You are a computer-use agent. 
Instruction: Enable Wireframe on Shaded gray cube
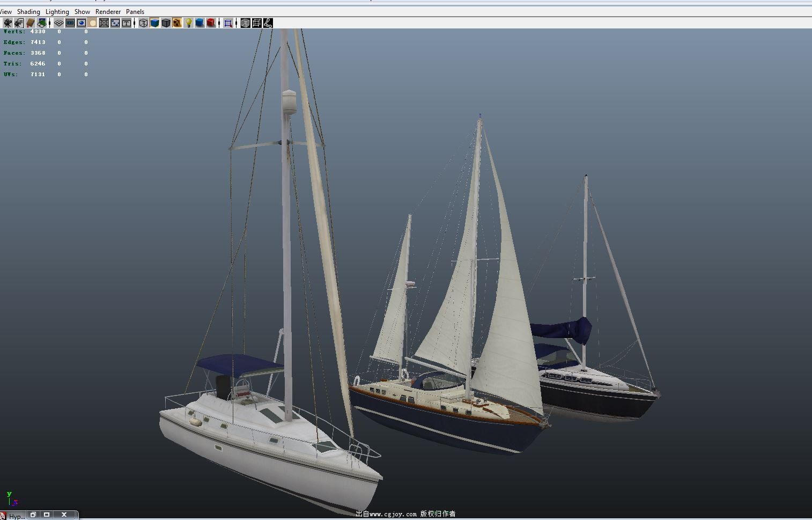[x=166, y=23]
